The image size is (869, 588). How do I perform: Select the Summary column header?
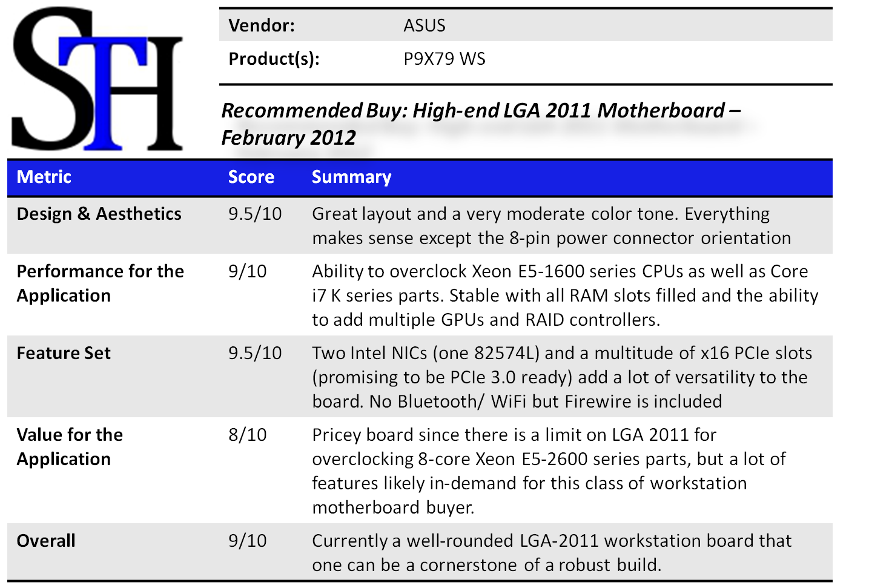click(351, 177)
